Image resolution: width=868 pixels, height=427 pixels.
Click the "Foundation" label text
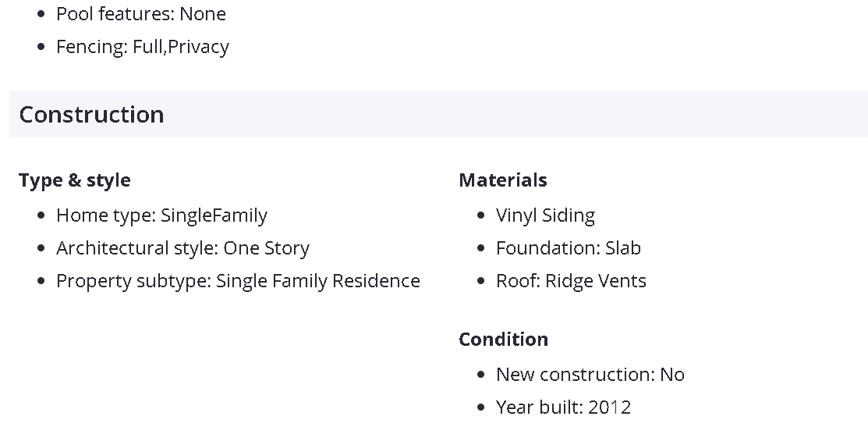547,248
